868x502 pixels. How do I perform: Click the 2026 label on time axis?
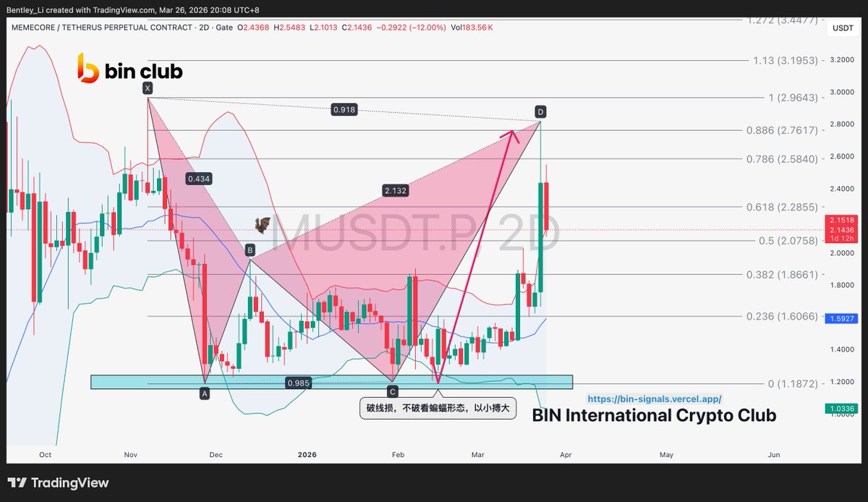click(x=307, y=455)
